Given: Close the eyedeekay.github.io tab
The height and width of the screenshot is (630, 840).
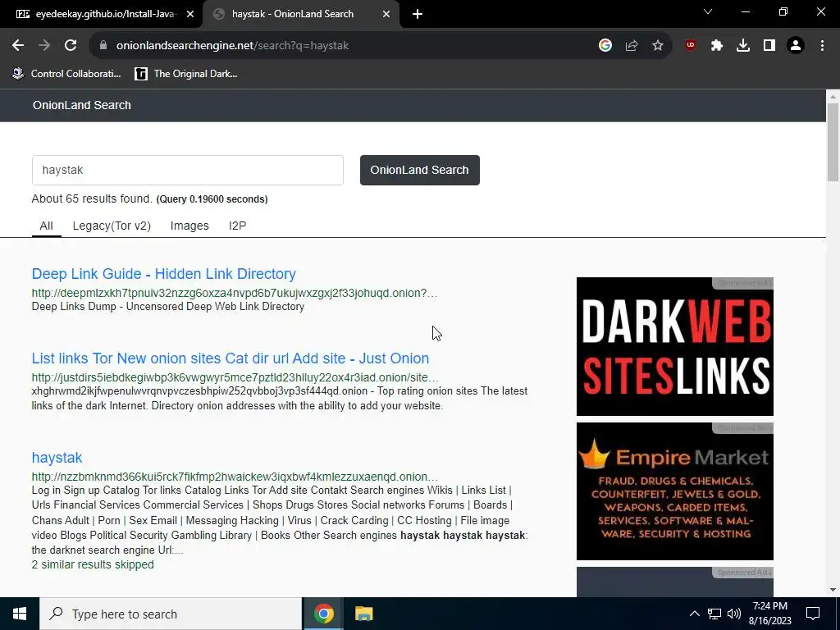Looking at the screenshot, I should coord(190,15).
